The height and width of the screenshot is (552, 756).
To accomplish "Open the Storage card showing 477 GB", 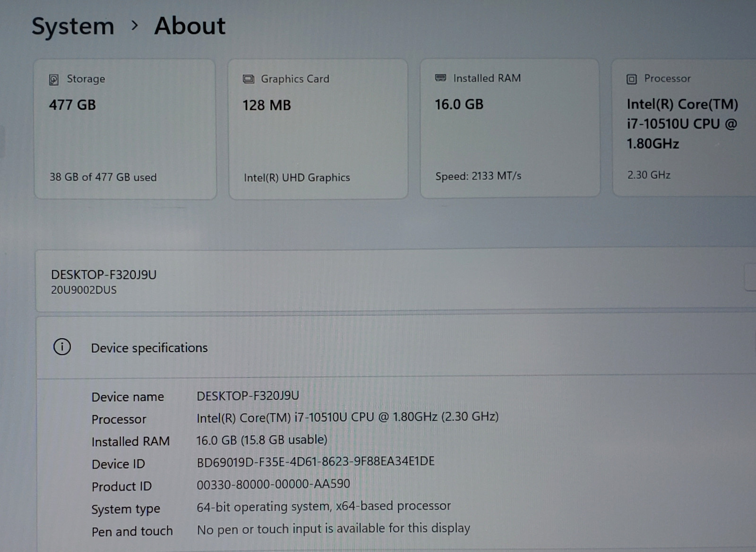I will (125, 129).
